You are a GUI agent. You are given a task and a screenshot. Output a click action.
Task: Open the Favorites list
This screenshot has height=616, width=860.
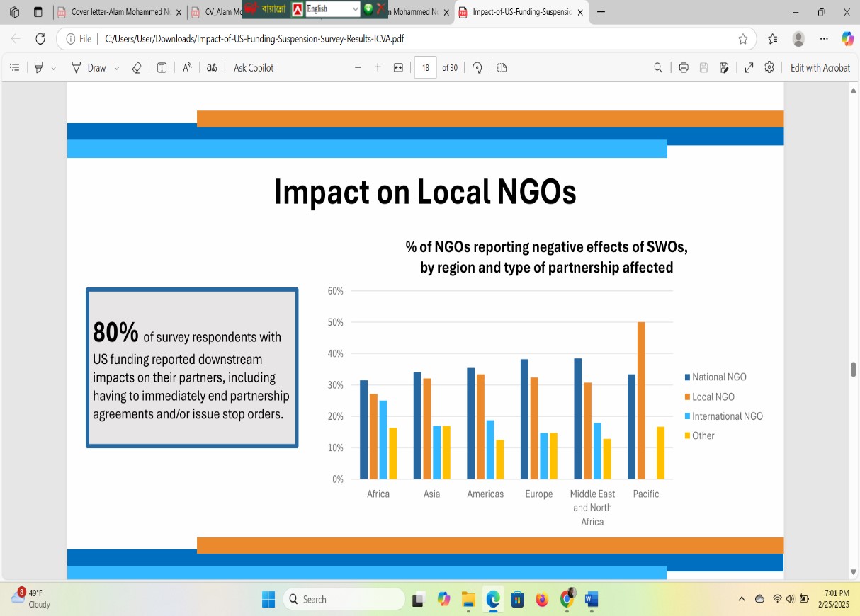tap(772, 39)
